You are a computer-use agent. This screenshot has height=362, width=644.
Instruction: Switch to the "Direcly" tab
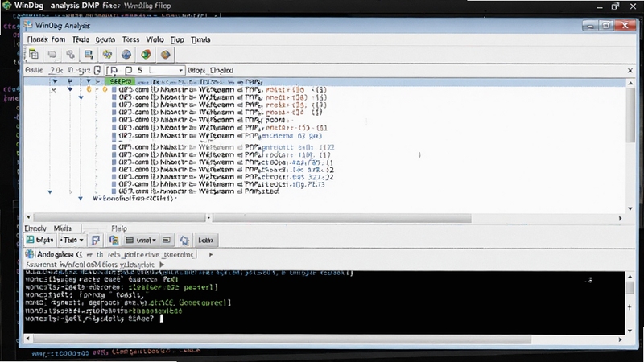[35, 228]
